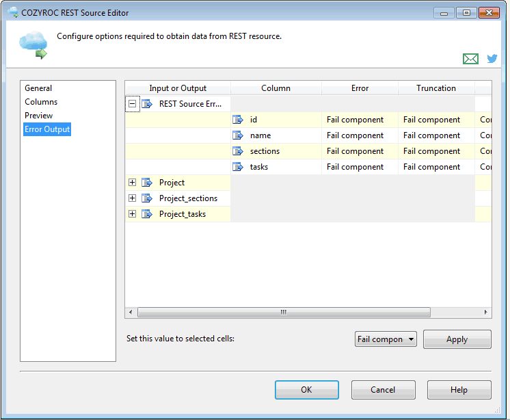Select the 'sections' column name cell

(x=276, y=151)
